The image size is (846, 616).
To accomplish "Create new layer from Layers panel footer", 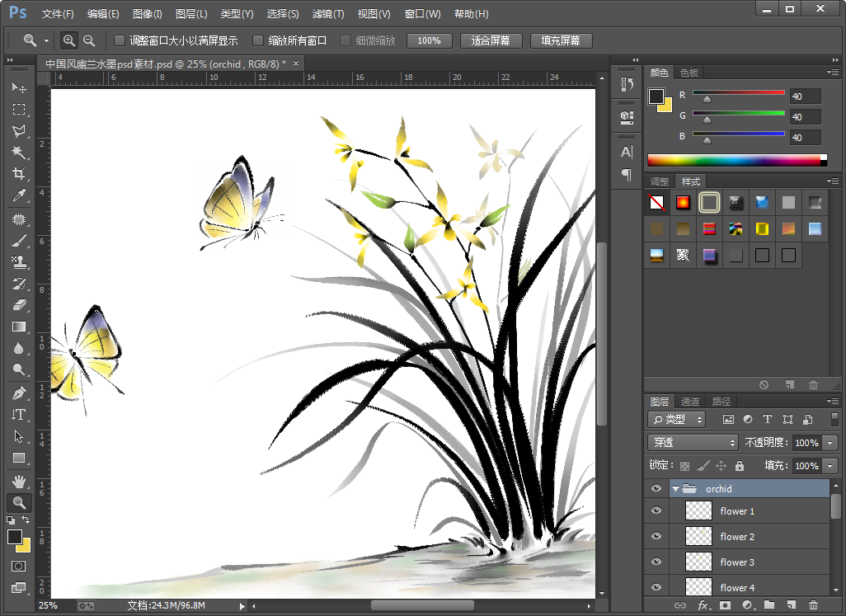I will pyautogui.click(x=791, y=605).
